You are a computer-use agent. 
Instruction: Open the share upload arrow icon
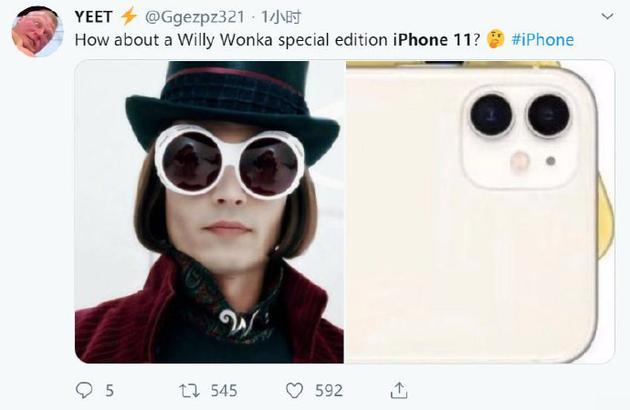click(399, 389)
